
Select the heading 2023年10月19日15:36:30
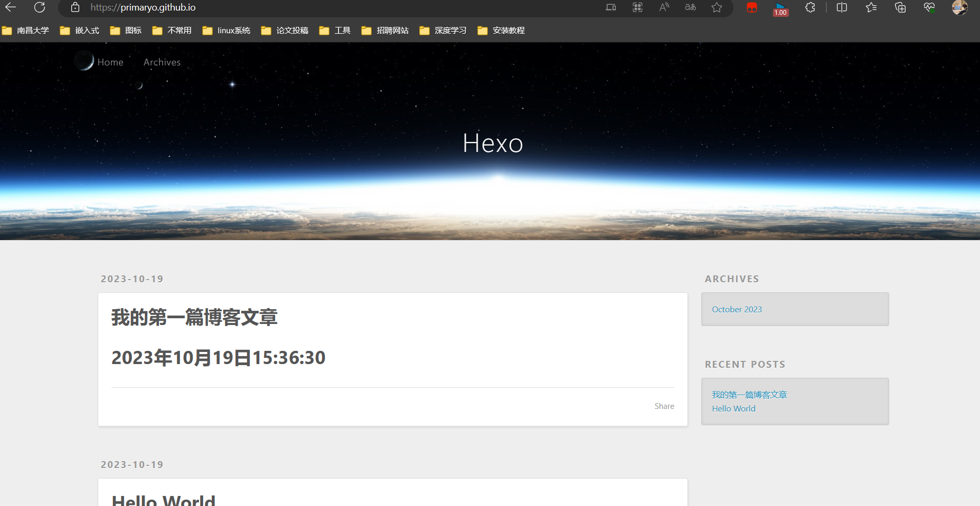click(x=219, y=358)
